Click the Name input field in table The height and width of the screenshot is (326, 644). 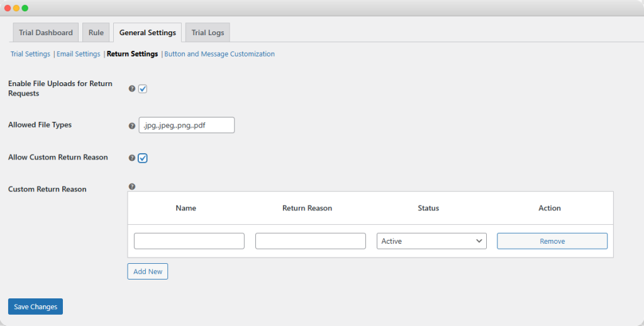point(189,241)
